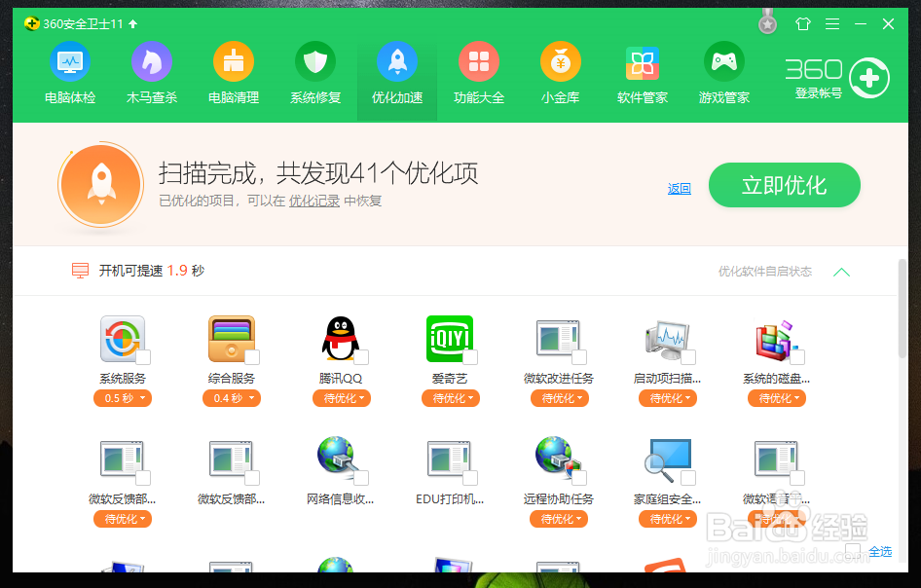The width and height of the screenshot is (921, 588).
Task: Open the skin (shirt) icon
Action: (x=802, y=23)
